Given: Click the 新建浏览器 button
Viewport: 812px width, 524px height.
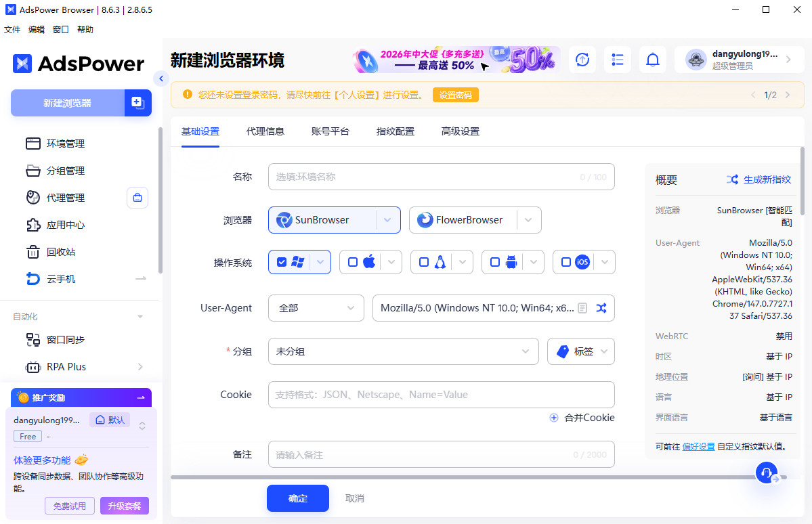Looking at the screenshot, I should [x=67, y=102].
